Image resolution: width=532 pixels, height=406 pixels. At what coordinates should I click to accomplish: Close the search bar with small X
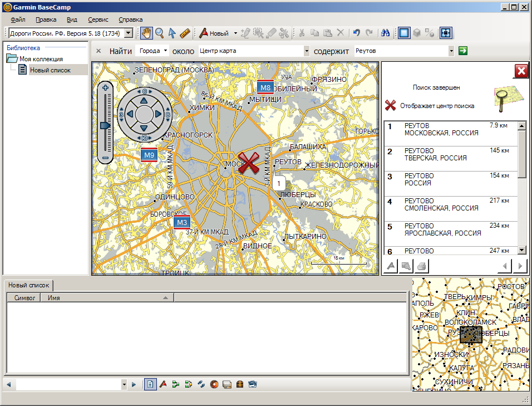(98, 51)
